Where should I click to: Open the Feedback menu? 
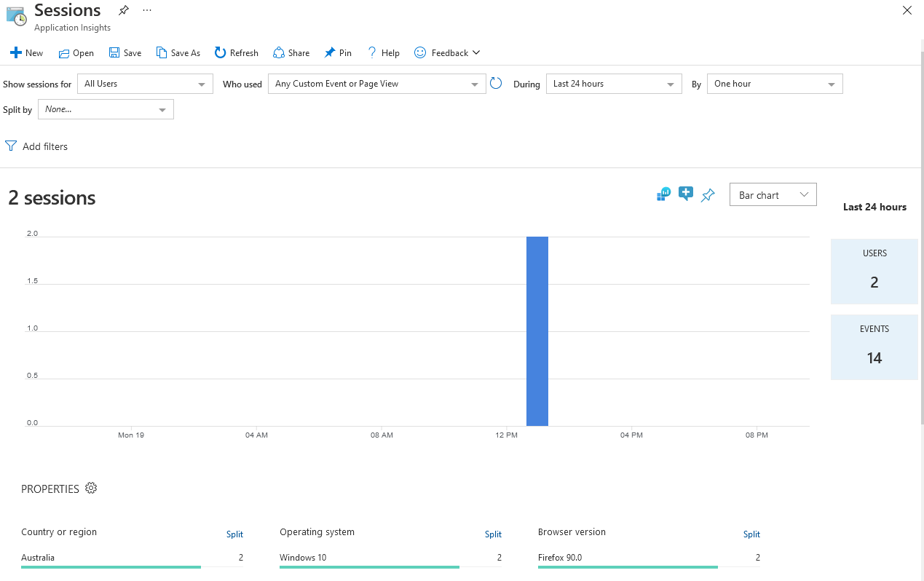coord(446,52)
